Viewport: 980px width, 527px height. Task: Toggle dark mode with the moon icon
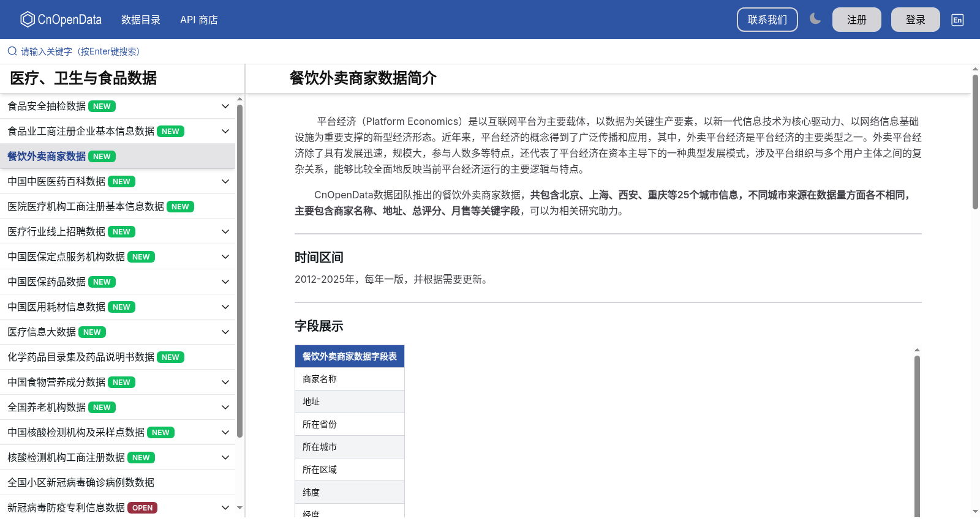(x=815, y=19)
